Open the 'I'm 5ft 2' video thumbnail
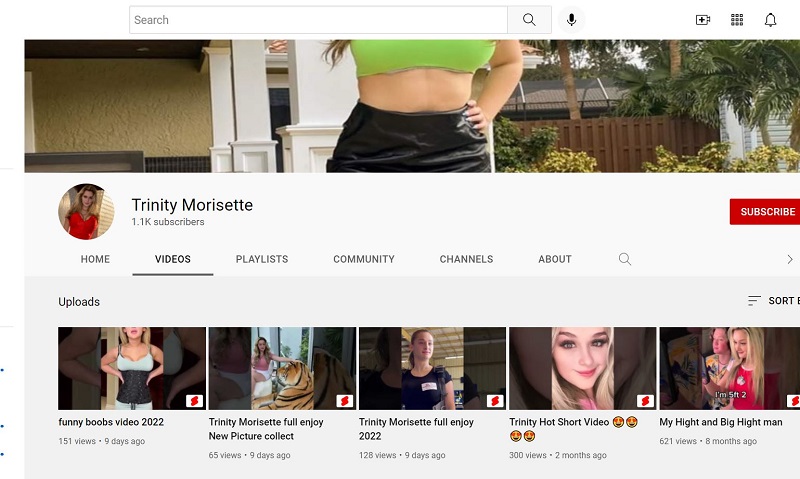The height and width of the screenshot is (479, 800). pyautogui.click(x=730, y=368)
